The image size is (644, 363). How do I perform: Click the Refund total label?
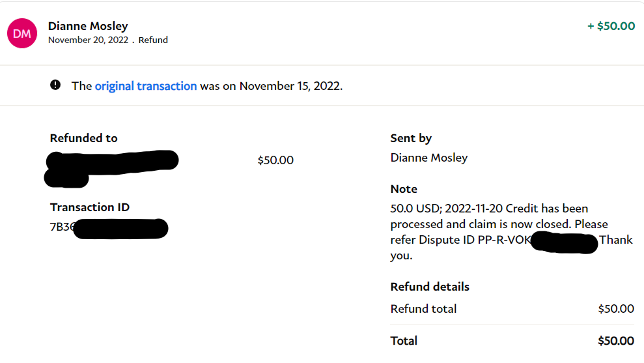[x=423, y=309]
